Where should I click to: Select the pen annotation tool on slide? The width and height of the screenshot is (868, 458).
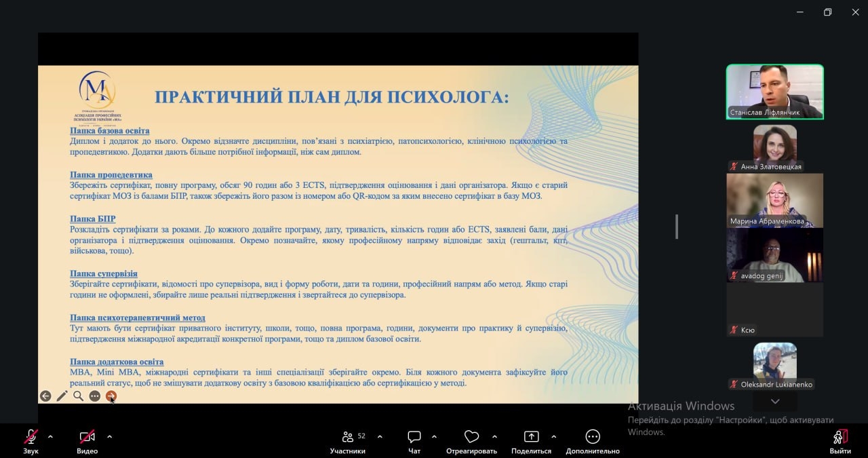(x=62, y=396)
